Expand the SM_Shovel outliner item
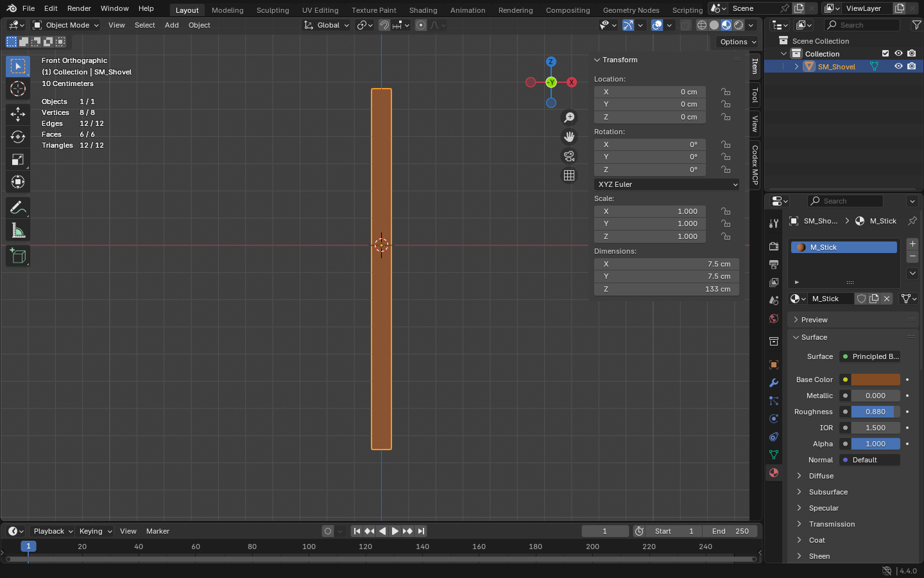 coord(796,66)
